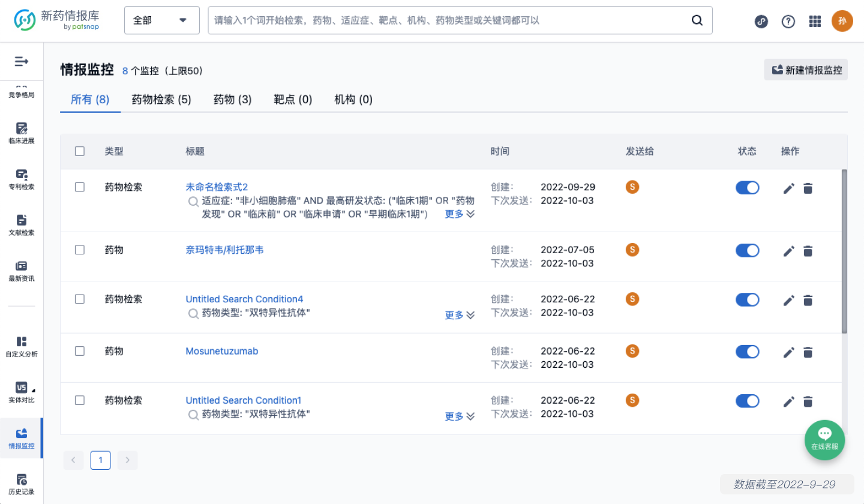This screenshot has height=504, width=864.
Task: Expand 更多 for Untitled Search Condition4
Action: 460,316
